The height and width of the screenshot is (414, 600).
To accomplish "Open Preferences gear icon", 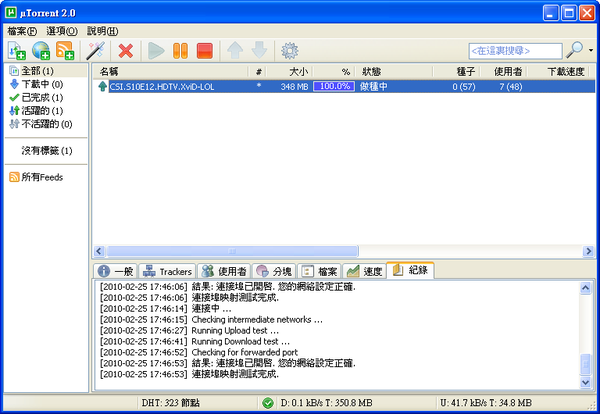I will (290, 51).
